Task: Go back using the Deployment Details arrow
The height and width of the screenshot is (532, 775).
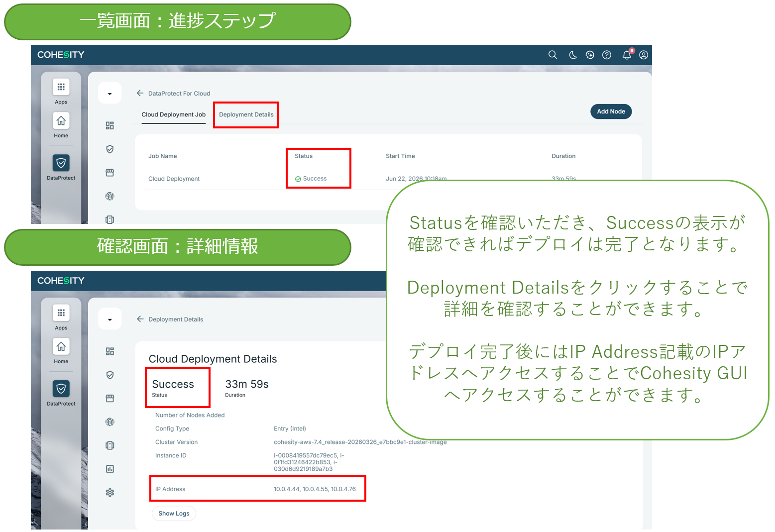Action: [x=140, y=319]
